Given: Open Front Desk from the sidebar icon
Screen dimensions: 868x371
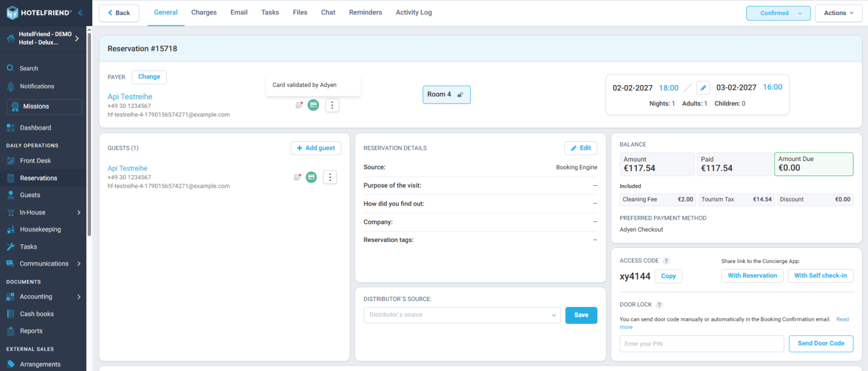Looking at the screenshot, I should [x=10, y=160].
